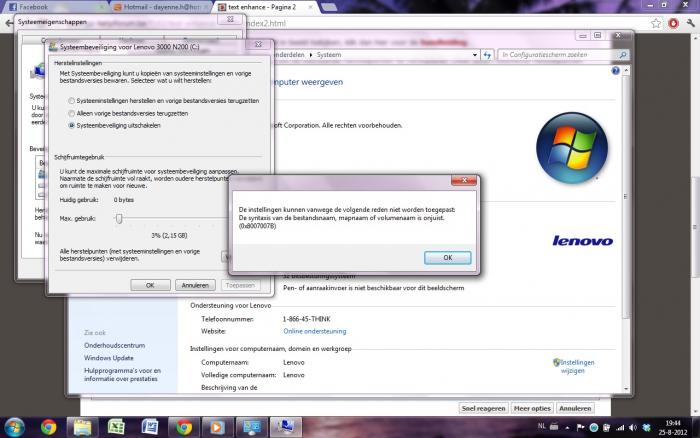This screenshot has height=438, width=700.
Task: Click the keyboard icon in the language bar
Action: pos(554,426)
